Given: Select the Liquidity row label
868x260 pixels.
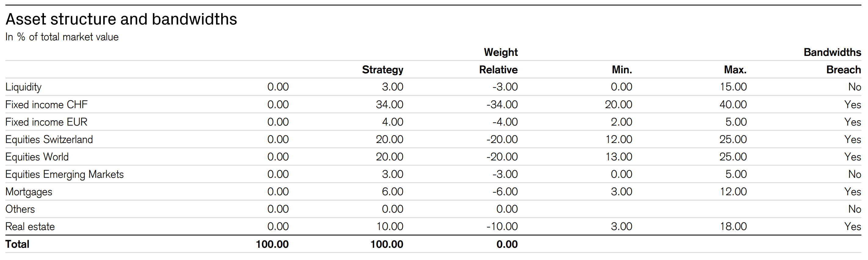Looking at the screenshot, I should (23, 87).
